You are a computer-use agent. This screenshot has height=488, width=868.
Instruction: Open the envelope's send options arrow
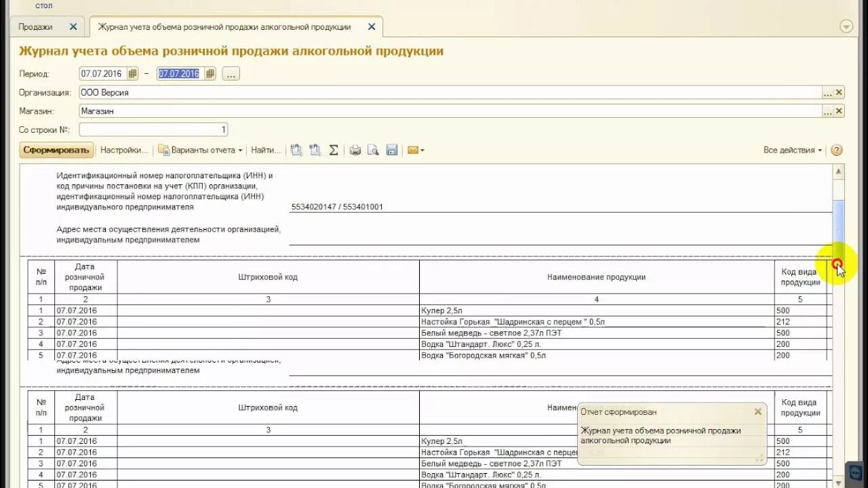point(422,150)
